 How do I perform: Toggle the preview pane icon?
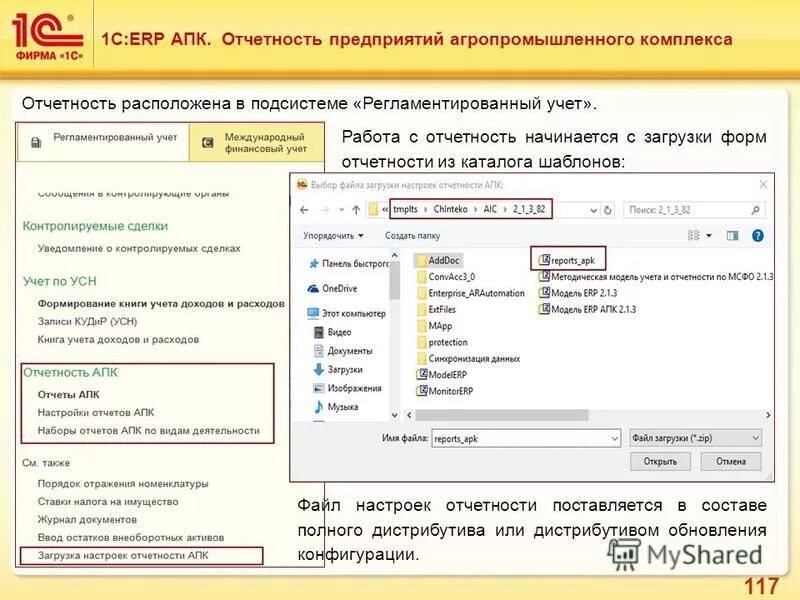pos(732,235)
